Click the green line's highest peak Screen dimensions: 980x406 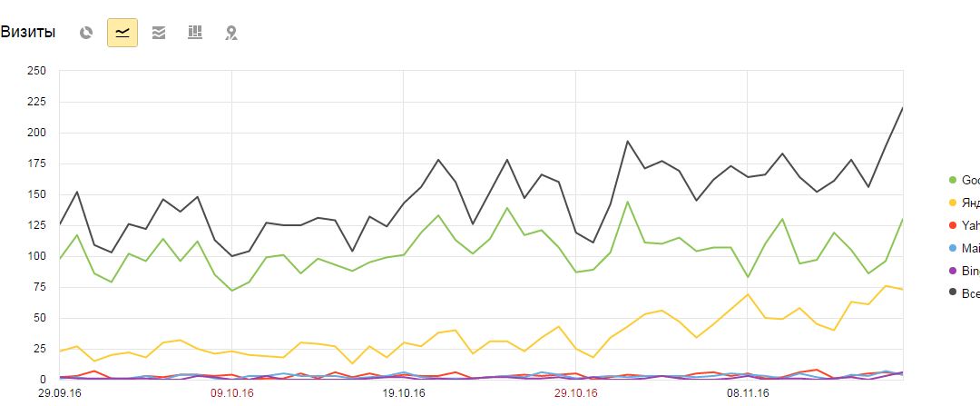[627, 202]
